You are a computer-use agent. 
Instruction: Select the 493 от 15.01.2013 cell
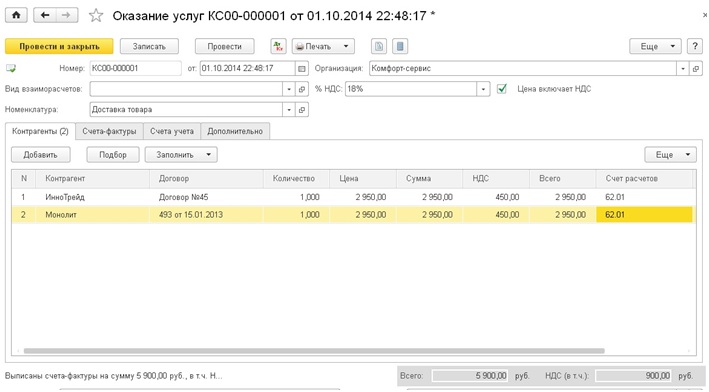(x=206, y=215)
